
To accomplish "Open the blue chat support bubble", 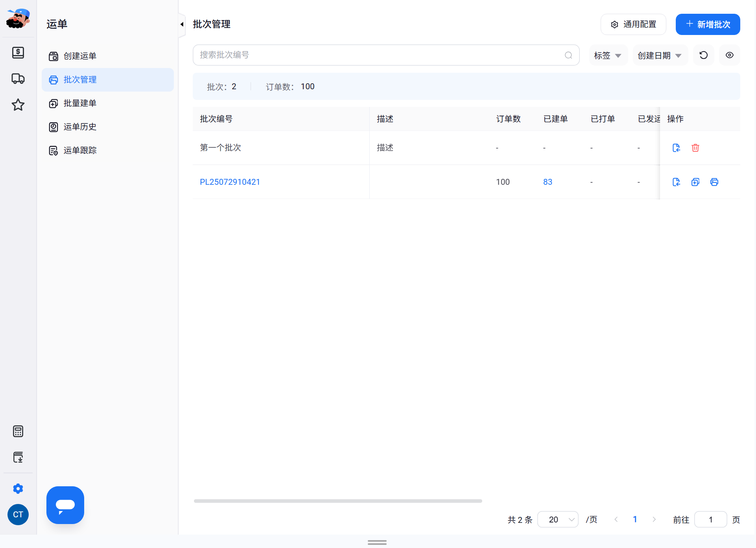I will [x=65, y=505].
